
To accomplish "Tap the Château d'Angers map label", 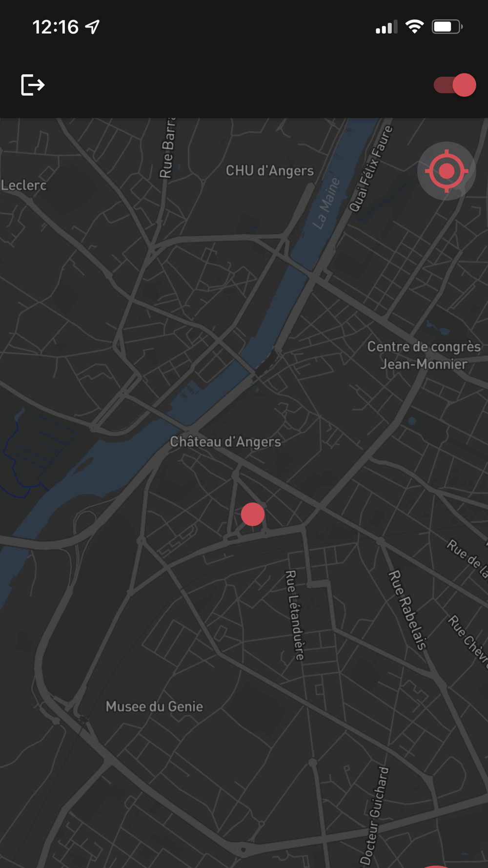I will (x=225, y=442).
